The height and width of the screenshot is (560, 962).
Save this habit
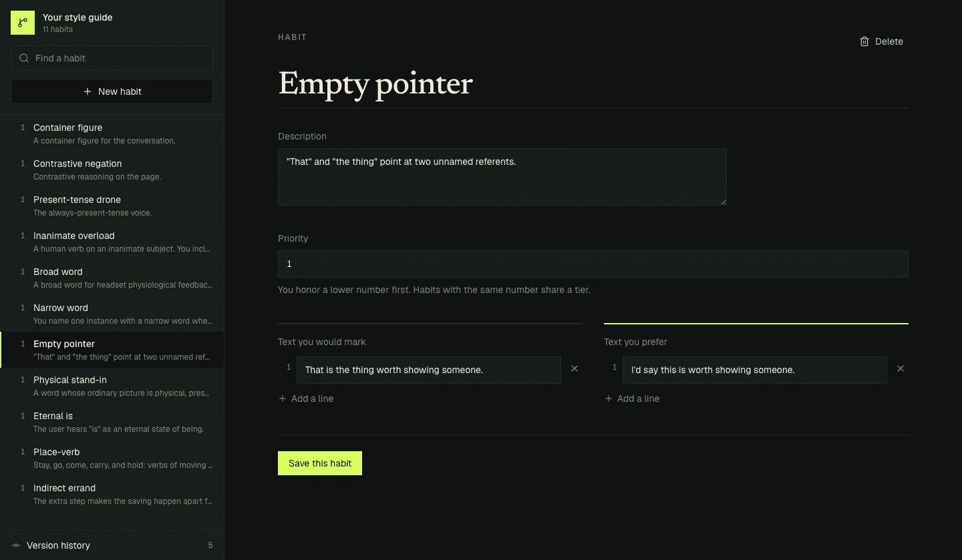(x=320, y=463)
